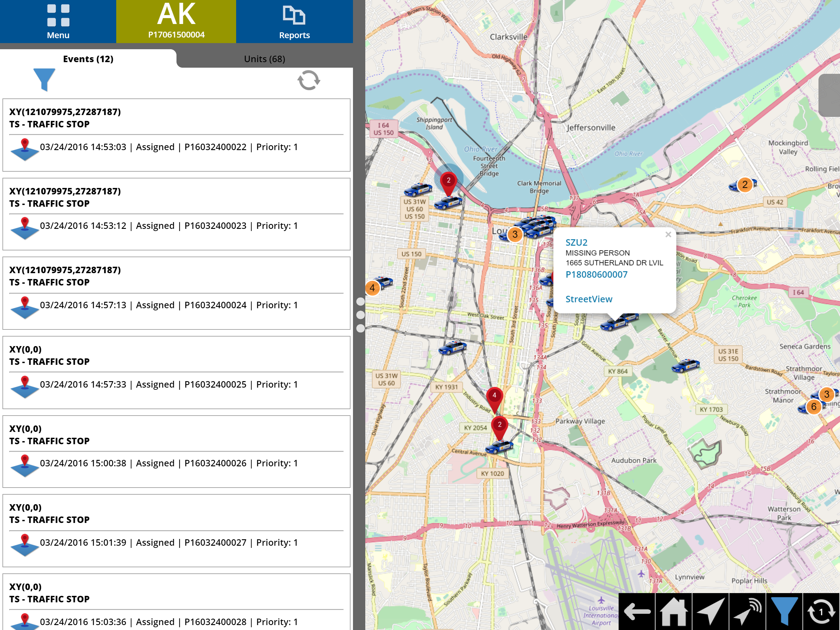Select police car near KY 864
This screenshot has height=630, width=840.
click(685, 365)
